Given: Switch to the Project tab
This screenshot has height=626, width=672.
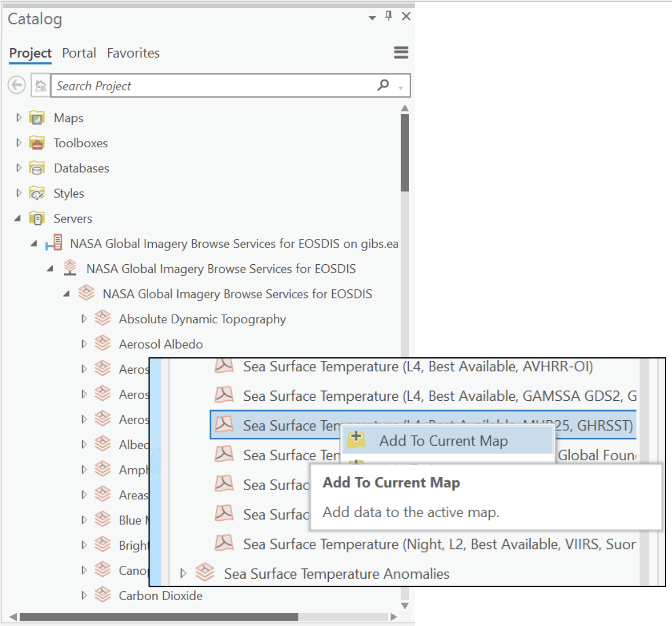Looking at the screenshot, I should point(30,53).
